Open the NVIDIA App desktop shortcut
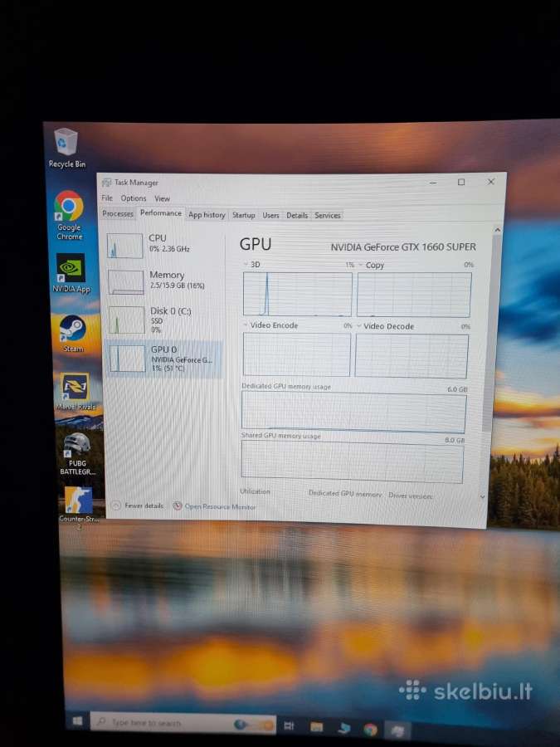Viewport: 560px width, 747px height. [x=71, y=272]
